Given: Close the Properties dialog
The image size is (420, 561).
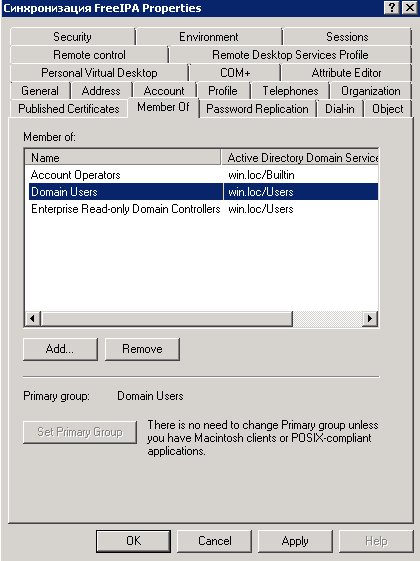Looking at the screenshot, I should click(410, 8).
